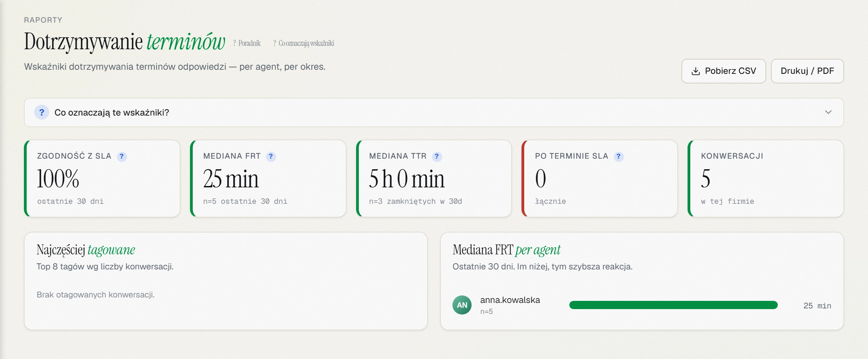Open help icon next to Zgodność z SLA
Screen dimensions: 868x359
click(x=122, y=157)
